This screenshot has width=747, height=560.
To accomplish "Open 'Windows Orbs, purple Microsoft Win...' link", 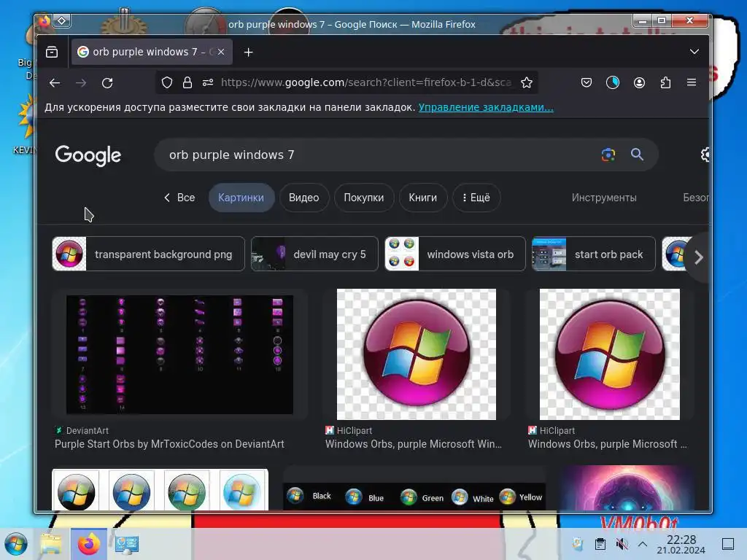I will (x=414, y=444).
